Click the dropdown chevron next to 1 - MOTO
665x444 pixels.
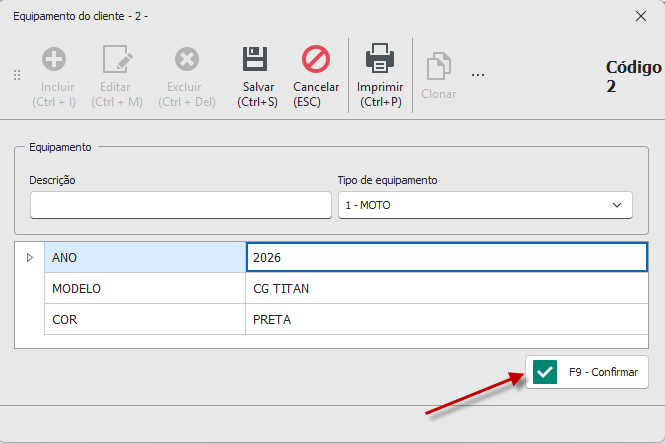[x=617, y=205]
